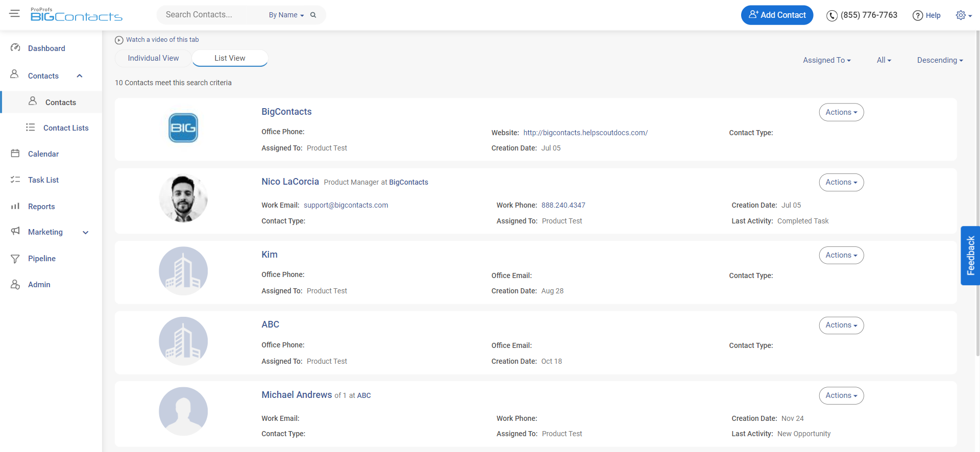Click Nico LaCorcia's profile photo
980x452 pixels.
pyautogui.click(x=183, y=198)
